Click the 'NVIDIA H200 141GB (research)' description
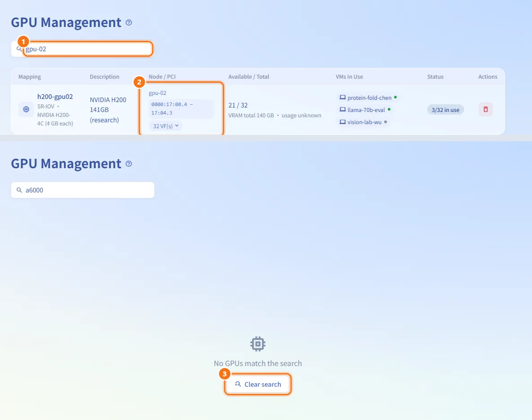Image resolution: width=532 pixels, height=420 pixels. pos(108,110)
